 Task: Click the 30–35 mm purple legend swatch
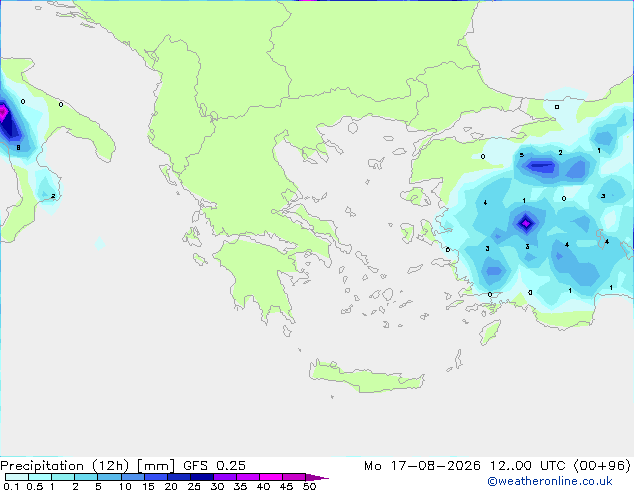point(224,477)
